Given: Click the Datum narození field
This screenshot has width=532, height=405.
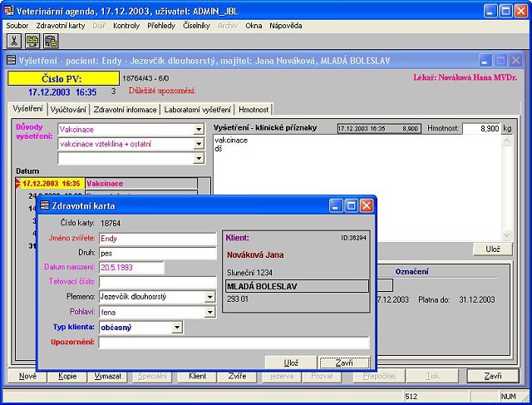Looking at the screenshot, I should tap(131, 268).
